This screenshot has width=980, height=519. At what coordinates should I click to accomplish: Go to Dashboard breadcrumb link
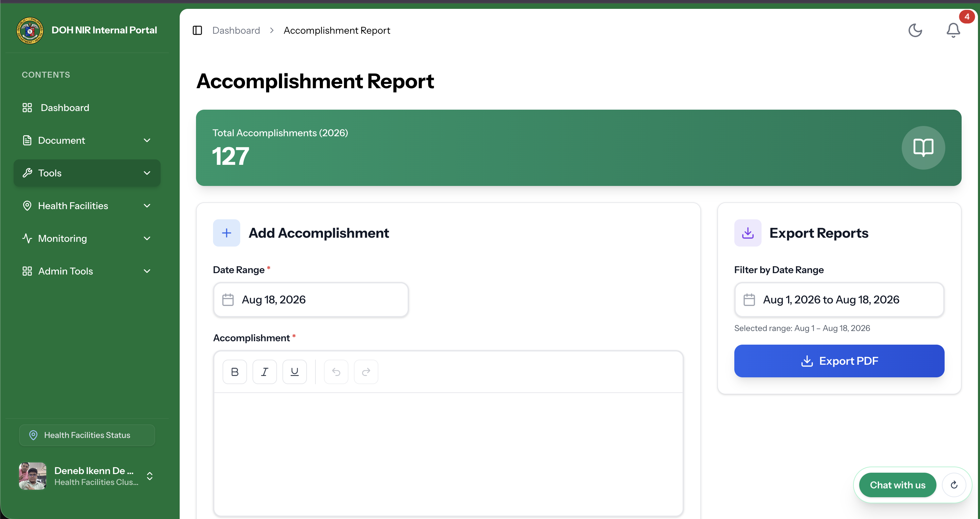[x=236, y=30]
